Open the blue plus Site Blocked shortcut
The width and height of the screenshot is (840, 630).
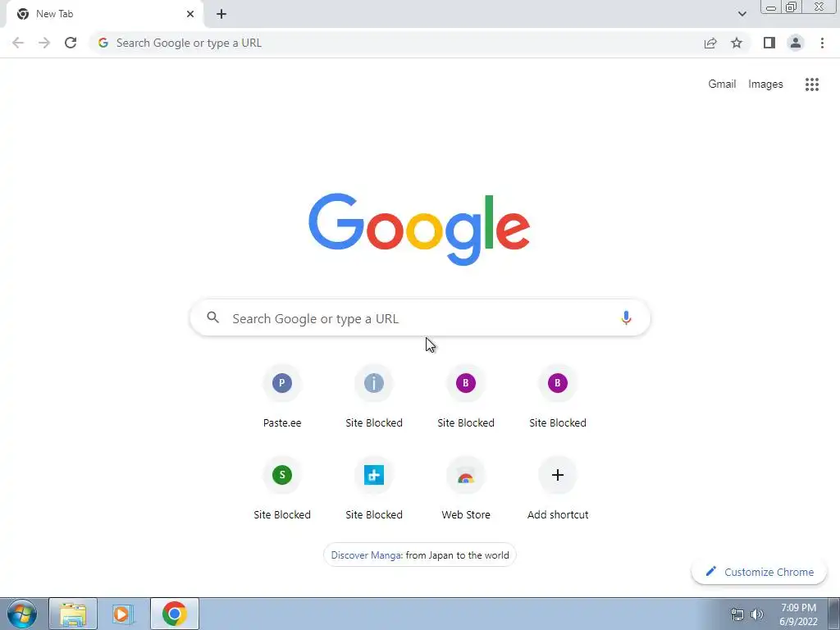tap(374, 489)
